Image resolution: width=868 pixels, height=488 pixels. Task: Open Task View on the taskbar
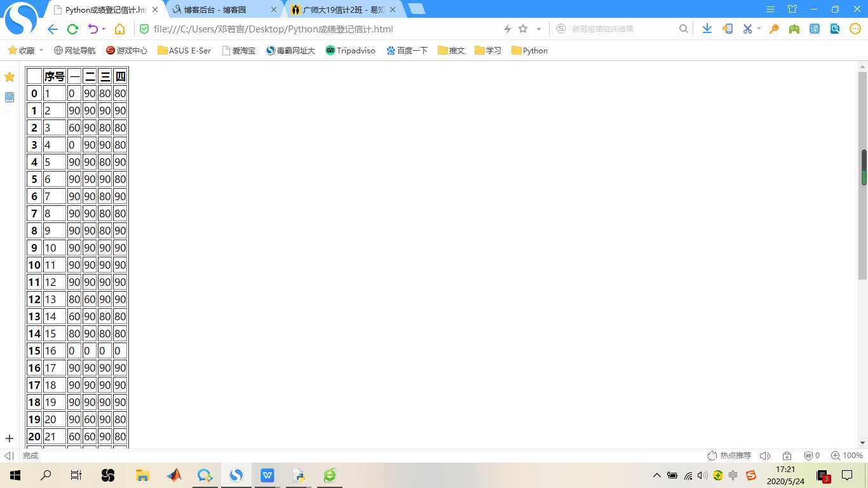pos(76,475)
